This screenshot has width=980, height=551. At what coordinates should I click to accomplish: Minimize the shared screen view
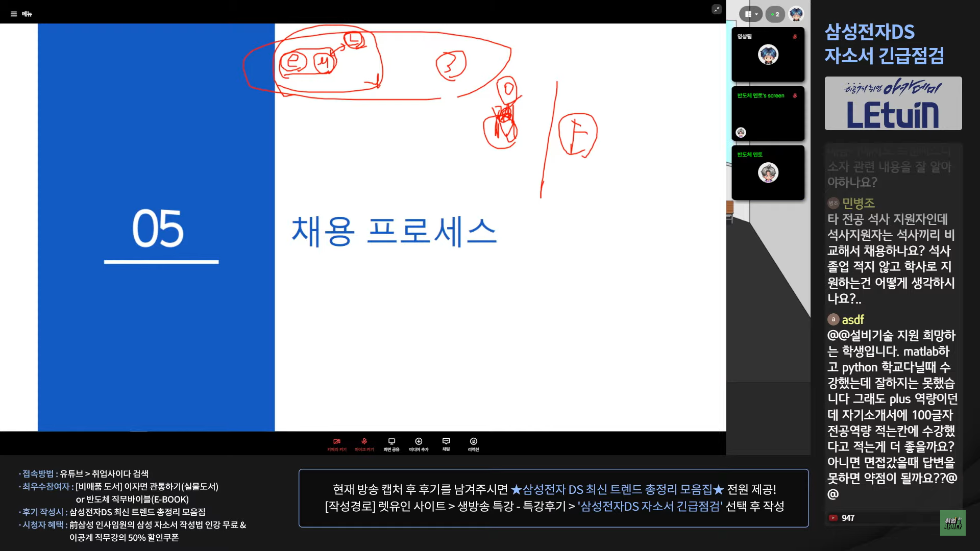click(717, 9)
